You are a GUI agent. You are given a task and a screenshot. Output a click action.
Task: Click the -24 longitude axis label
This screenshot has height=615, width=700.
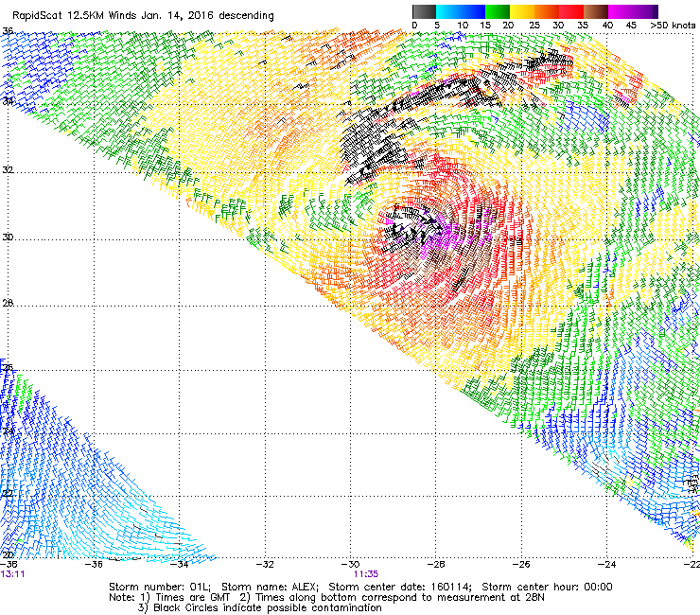[x=606, y=565]
